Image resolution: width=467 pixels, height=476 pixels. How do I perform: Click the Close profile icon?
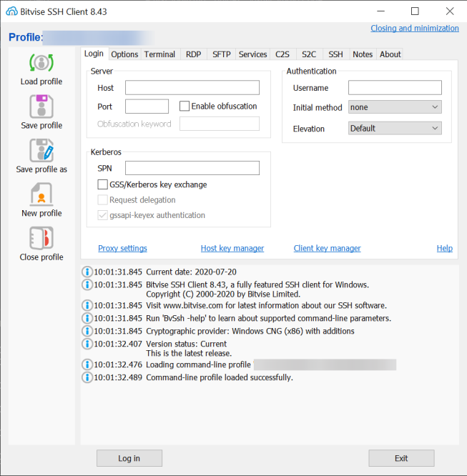coord(41,238)
